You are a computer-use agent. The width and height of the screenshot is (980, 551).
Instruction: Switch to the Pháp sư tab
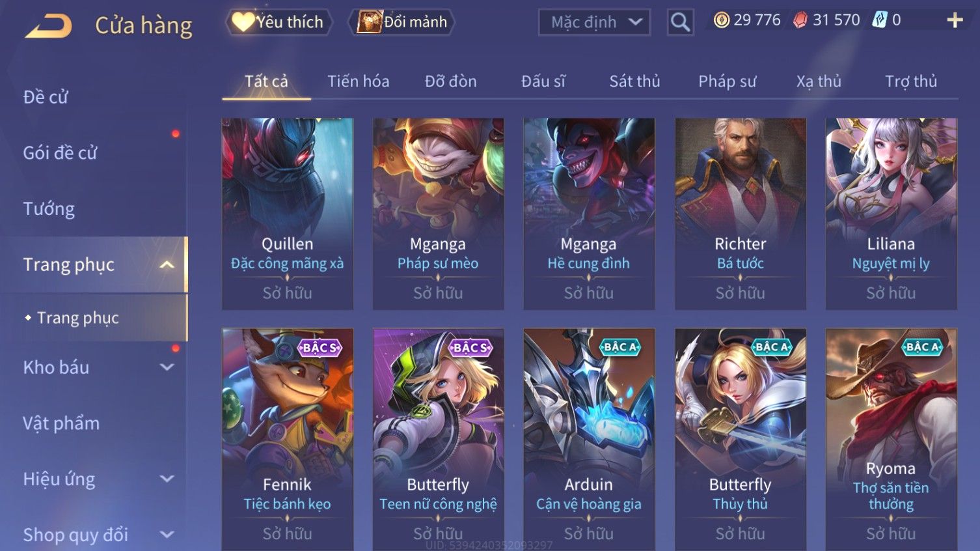pos(727,81)
